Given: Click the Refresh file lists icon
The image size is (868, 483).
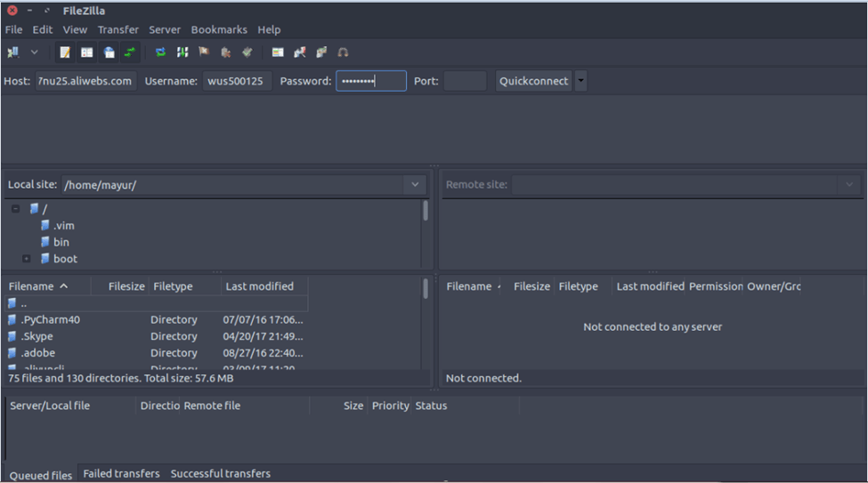Looking at the screenshot, I should pos(160,52).
